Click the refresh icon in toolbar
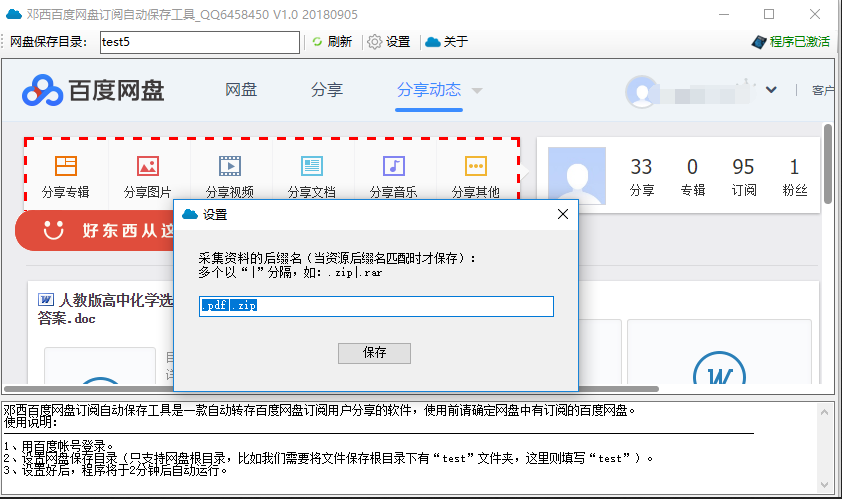Image resolution: width=842 pixels, height=499 pixels. coord(317,41)
